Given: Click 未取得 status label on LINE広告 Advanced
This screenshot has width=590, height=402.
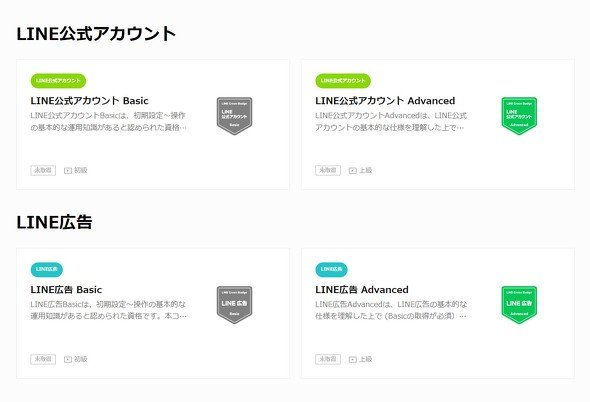Looking at the screenshot, I should point(328,359).
